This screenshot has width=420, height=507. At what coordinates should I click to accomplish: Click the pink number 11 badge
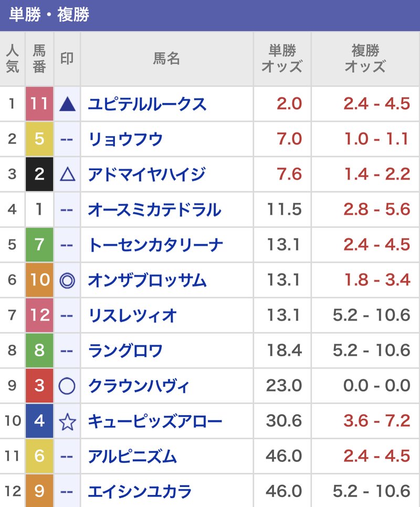[38, 104]
